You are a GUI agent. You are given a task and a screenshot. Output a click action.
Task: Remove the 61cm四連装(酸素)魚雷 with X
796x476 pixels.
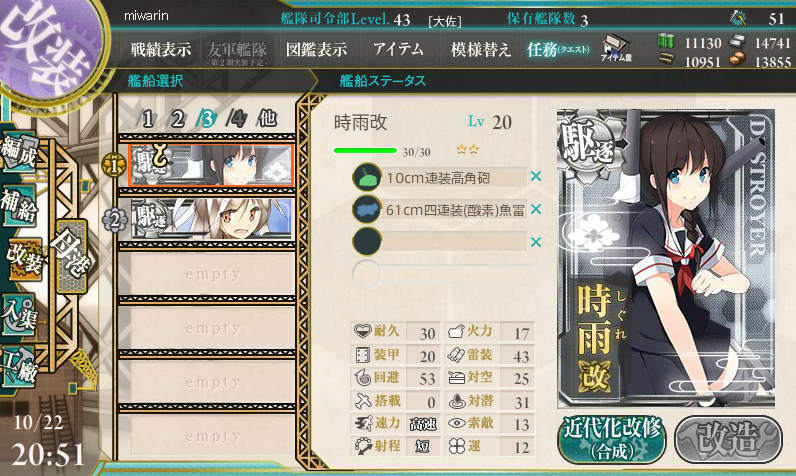tap(536, 209)
